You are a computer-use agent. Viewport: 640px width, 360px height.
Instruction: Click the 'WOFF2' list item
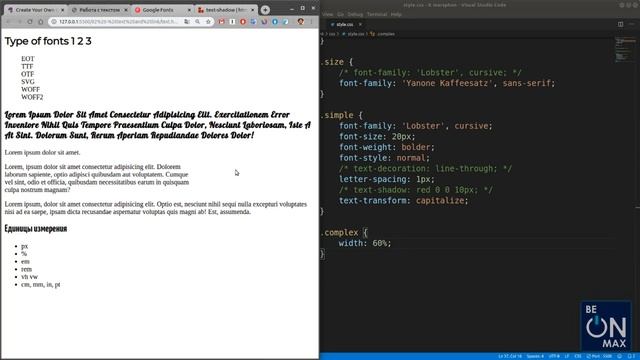tap(32, 97)
